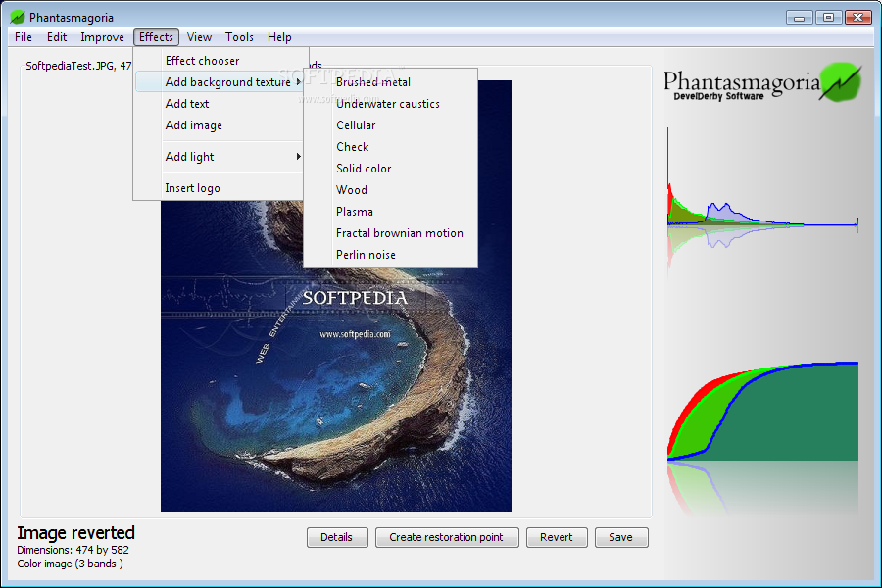Apply the Brushed metal texture
882x588 pixels.
390,82
